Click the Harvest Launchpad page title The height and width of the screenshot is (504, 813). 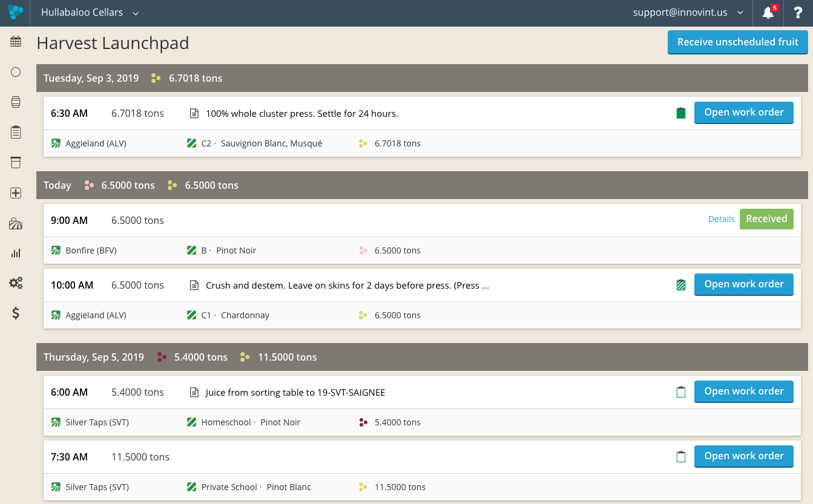[113, 43]
